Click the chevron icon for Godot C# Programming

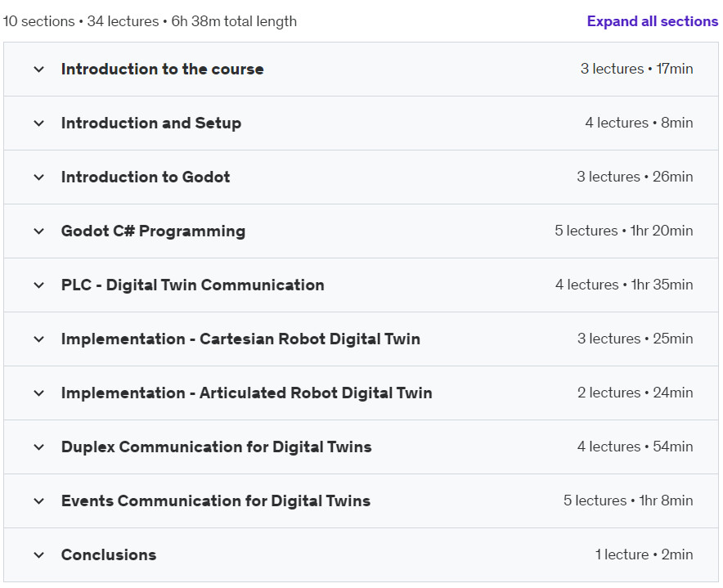(38, 231)
